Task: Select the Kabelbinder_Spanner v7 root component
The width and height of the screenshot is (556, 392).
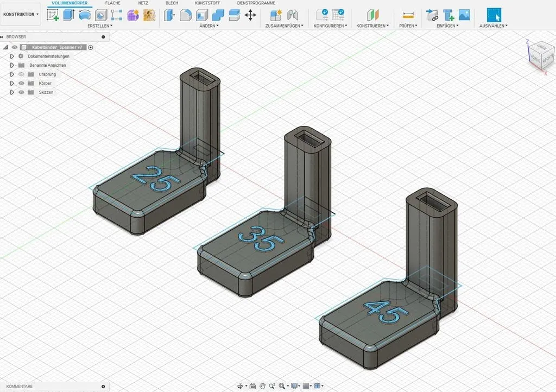Action: click(x=56, y=47)
